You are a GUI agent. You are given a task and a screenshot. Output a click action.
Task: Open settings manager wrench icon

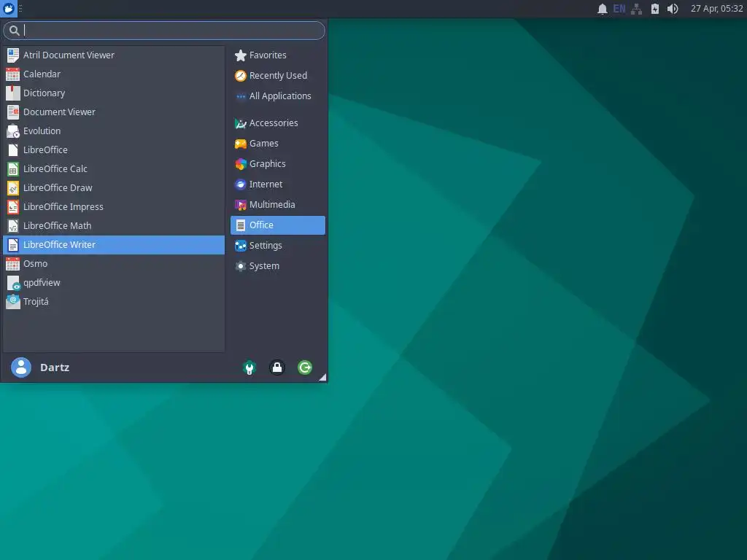(x=249, y=367)
